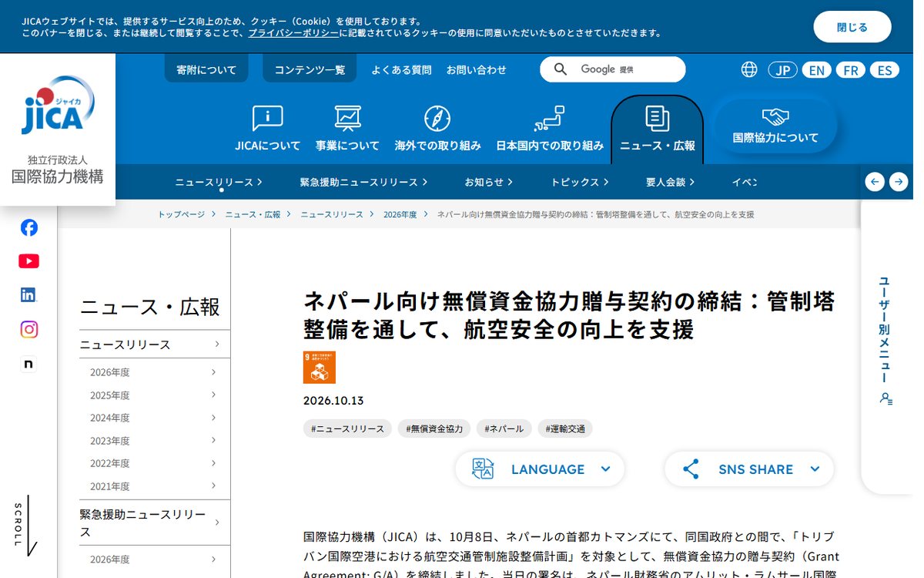The image size is (924, 578).
Task: Go to トップページ breadcrumb
Action: pyautogui.click(x=181, y=214)
